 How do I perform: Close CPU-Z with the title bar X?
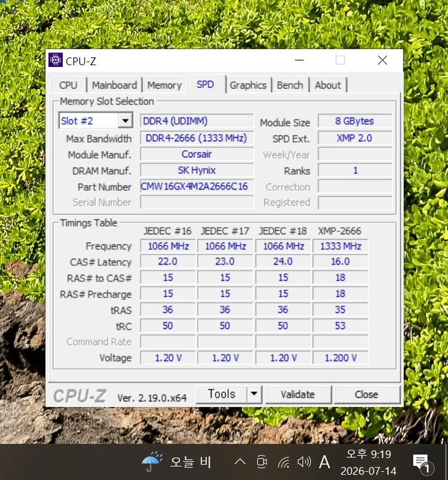click(x=382, y=60)
